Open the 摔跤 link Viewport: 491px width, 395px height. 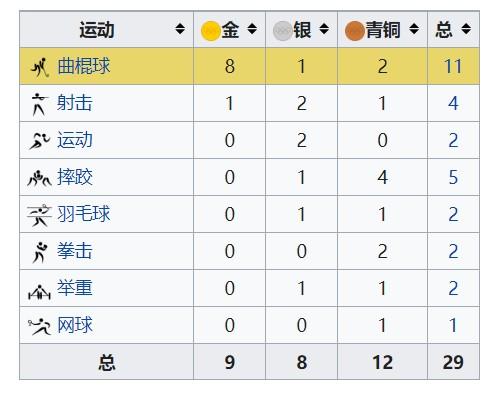click(75, 177)
